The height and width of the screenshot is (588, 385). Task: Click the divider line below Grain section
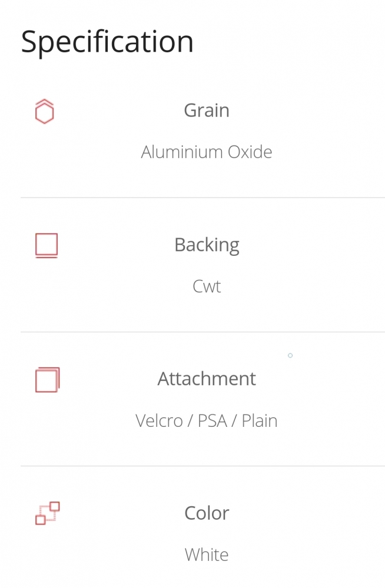203,197
